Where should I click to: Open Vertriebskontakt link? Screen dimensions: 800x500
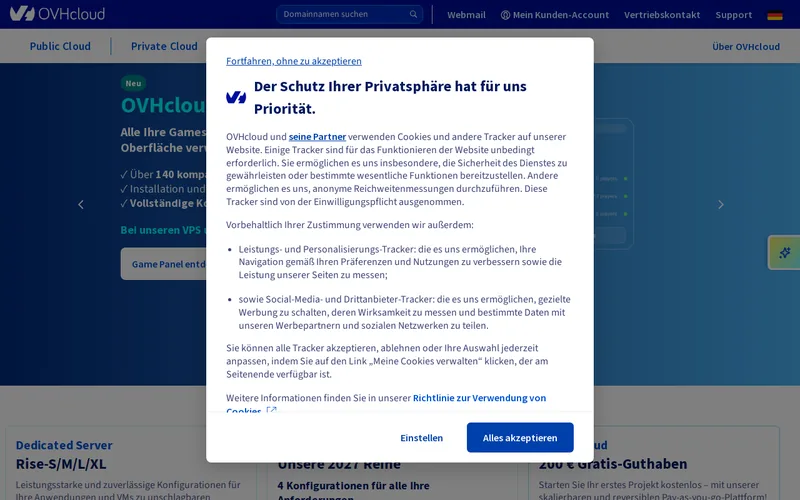pyautogui.click(x=662, y=15)
